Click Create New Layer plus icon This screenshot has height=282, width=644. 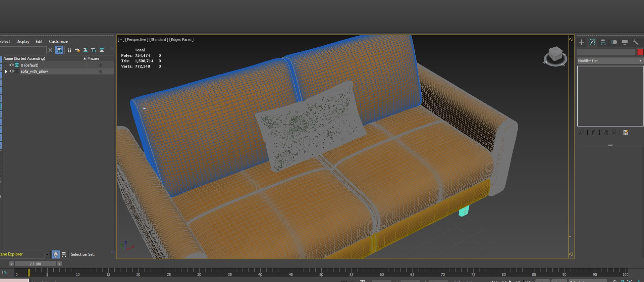[x=77, y=50]
